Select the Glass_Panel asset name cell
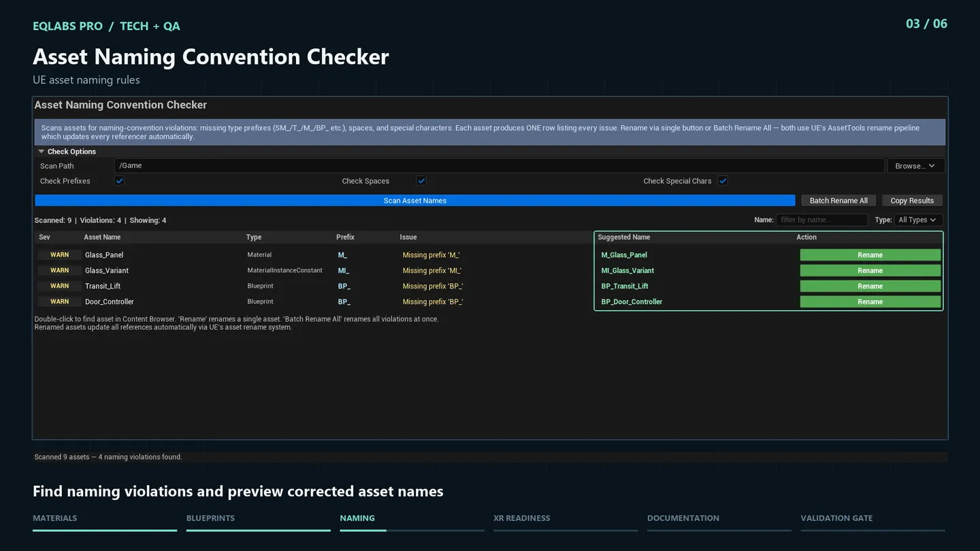980x551 pixels. 104,255
